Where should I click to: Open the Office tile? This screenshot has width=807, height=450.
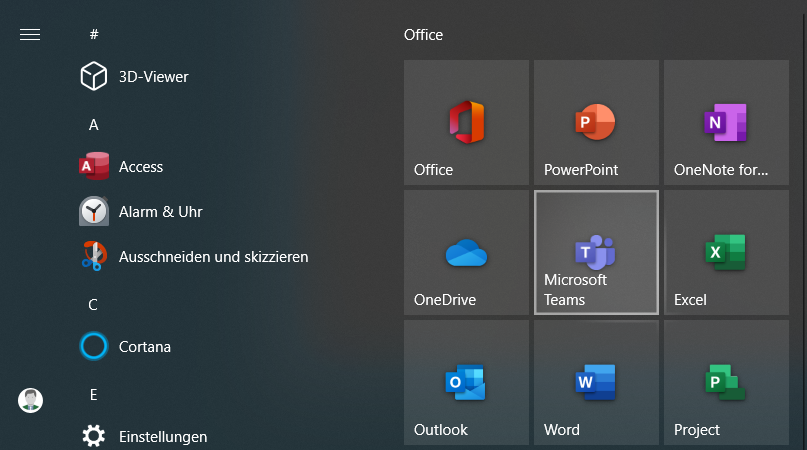(x=466, y=123)
